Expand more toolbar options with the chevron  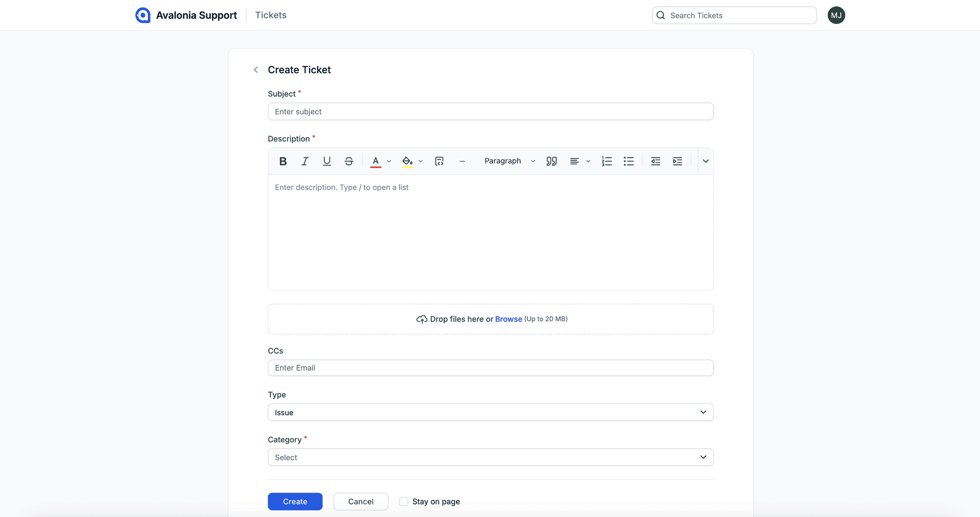click(705, 161)
